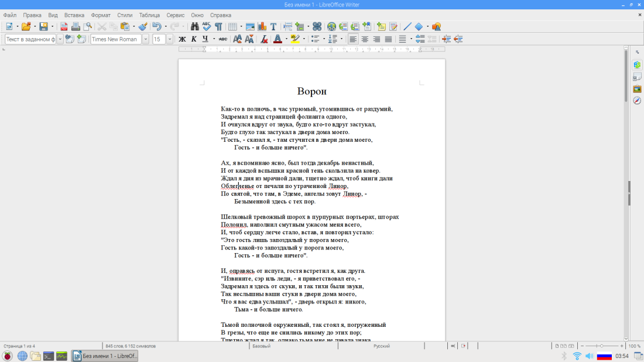Click the Русский language status field
The image size is (644, 362).
(382, 346)
